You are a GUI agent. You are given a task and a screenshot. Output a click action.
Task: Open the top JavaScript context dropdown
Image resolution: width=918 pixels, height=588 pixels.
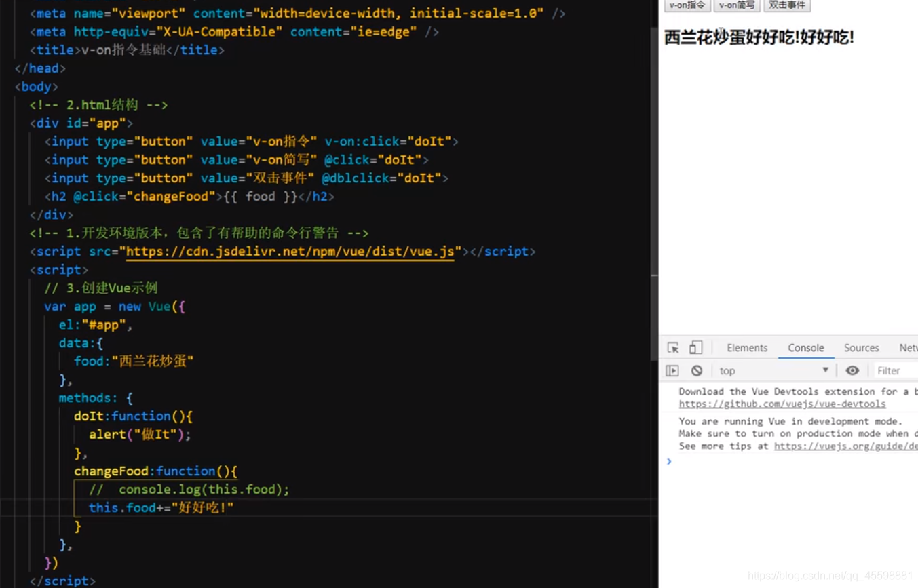[x=774, y=370]
